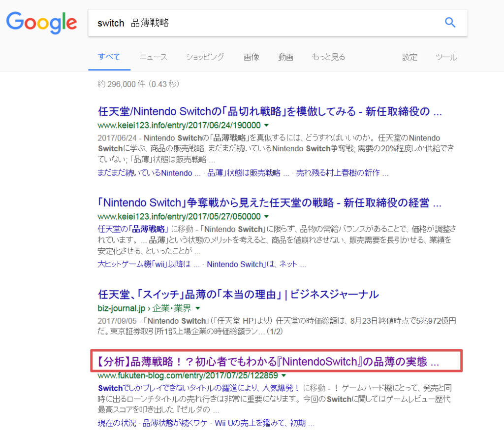504x438 pixels.
Task: Open the ツール options
Action: [x=446, y=57]
